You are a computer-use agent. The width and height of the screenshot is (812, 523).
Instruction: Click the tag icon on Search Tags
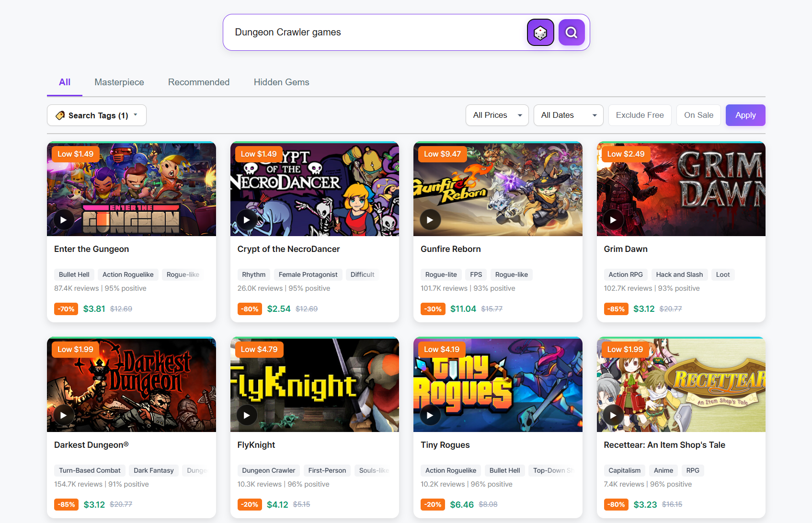click(59, 115)
